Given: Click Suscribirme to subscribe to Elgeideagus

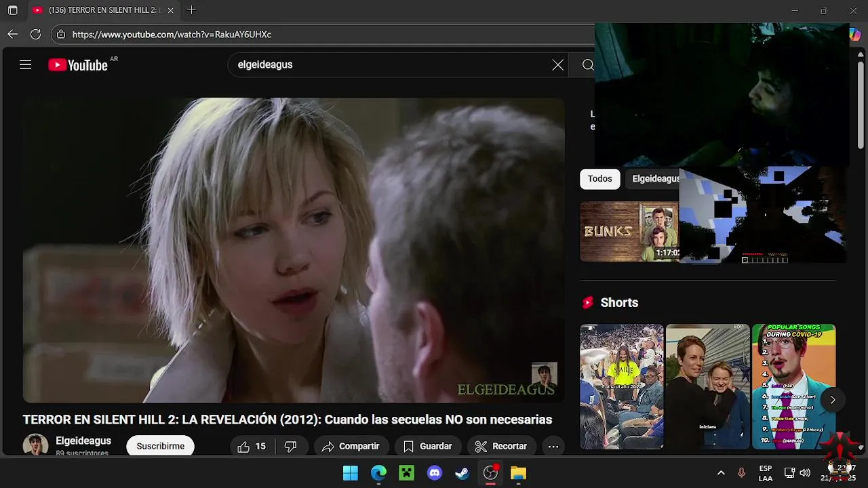Looking at the screenshot, I should [161, 446].
